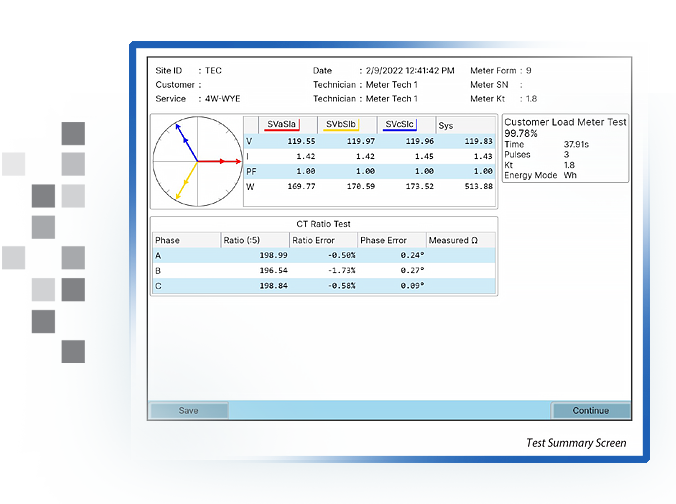The height and width of the screenshot is (504, 676).
Task: Click system current value 1.43
Action: tap(483, 156)
